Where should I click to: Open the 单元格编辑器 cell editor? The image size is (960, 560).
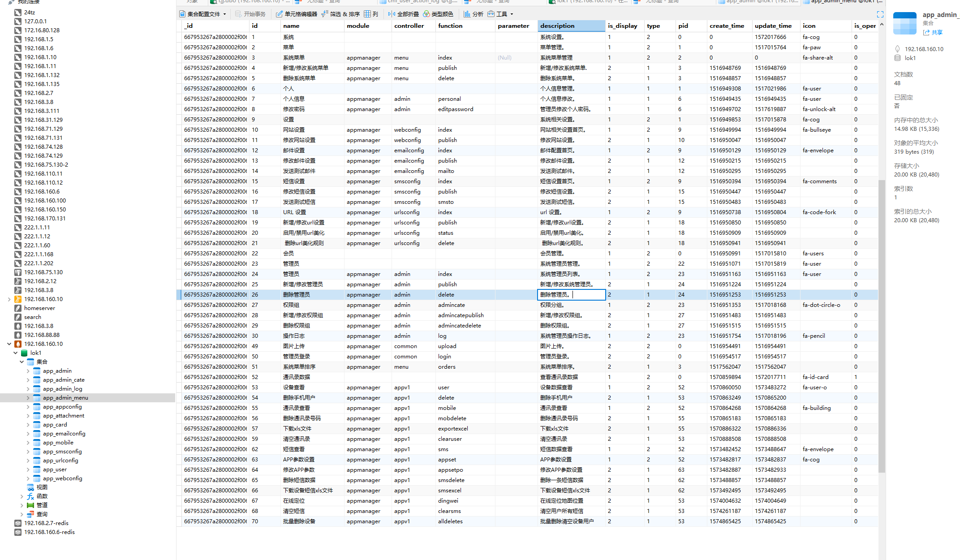296,14
